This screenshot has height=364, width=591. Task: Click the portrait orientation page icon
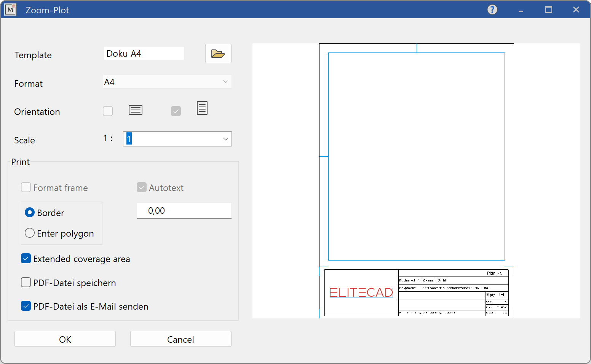202,108
